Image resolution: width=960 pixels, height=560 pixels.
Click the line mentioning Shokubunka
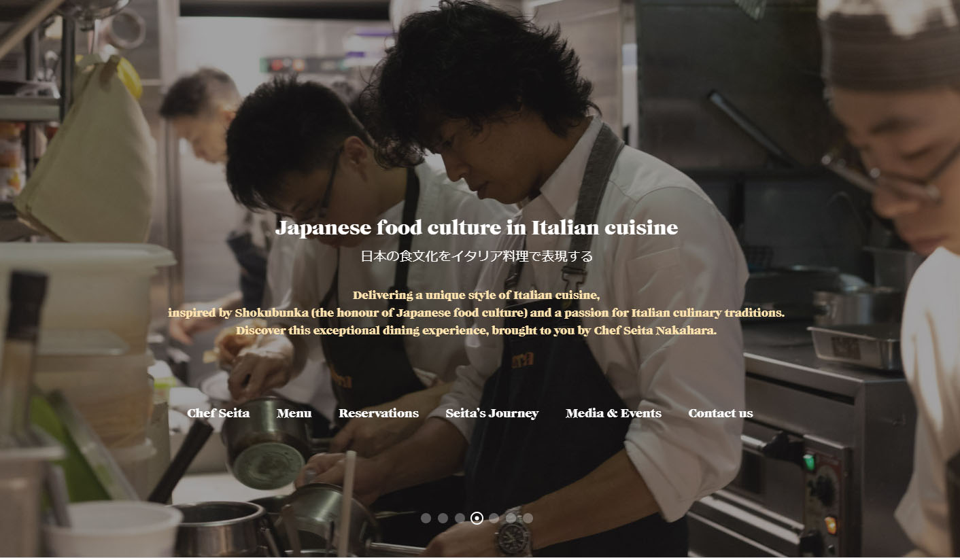tap(476, 313)
